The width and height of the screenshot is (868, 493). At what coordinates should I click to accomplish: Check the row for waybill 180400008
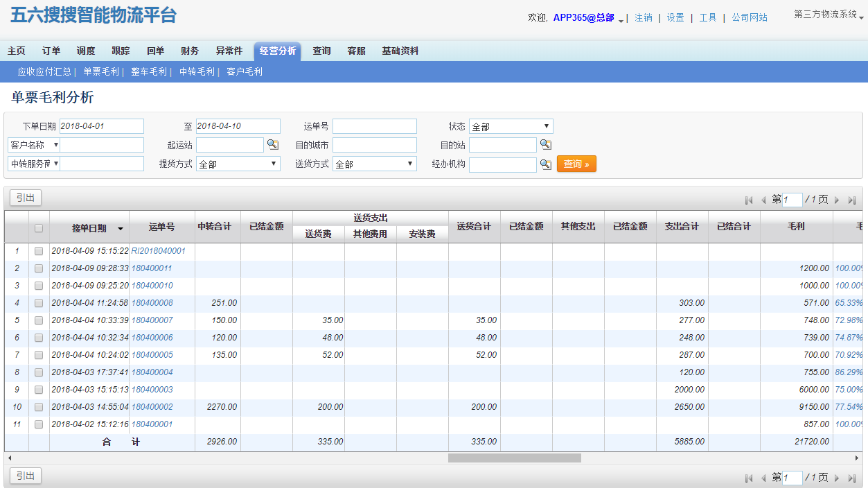[x=39, y=303]
